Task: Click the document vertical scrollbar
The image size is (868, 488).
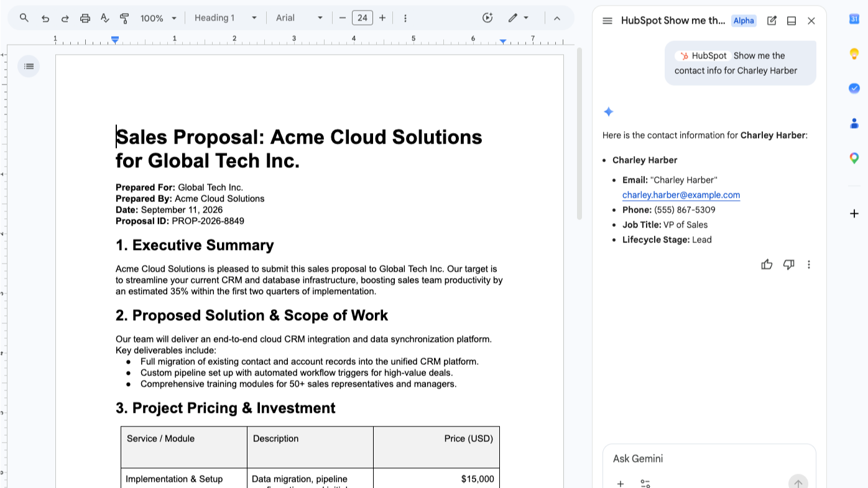Action: (579, 134)
